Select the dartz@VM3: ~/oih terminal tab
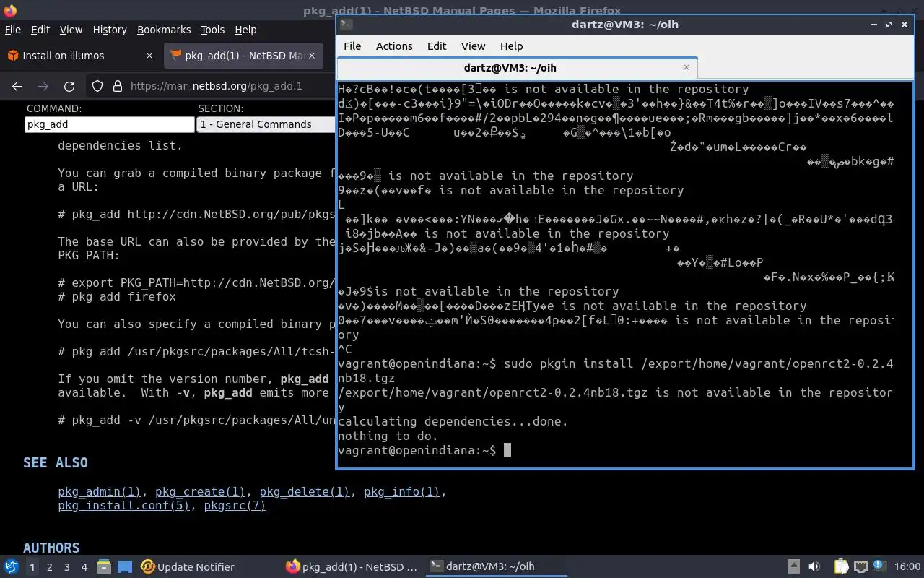This screenshot has height=578, width=924. tap(510, 67)
